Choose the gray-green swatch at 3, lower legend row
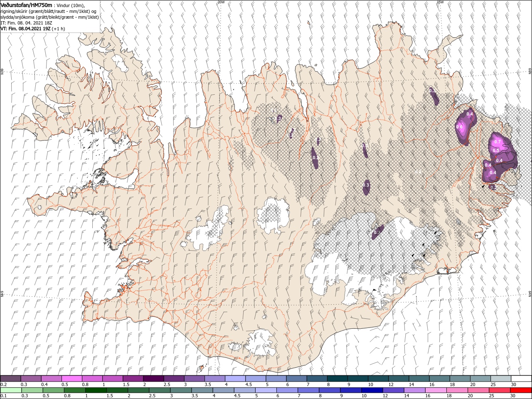 point(181,390)
